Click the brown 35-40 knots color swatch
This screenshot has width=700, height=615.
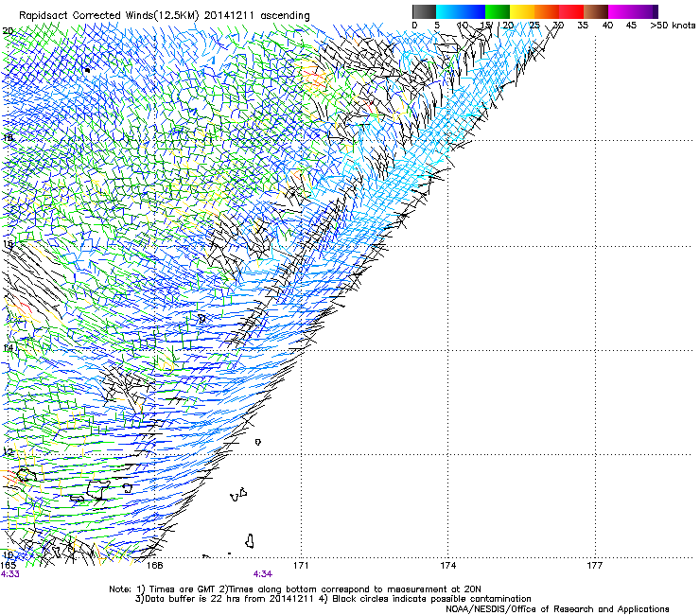tap(596, 11)
